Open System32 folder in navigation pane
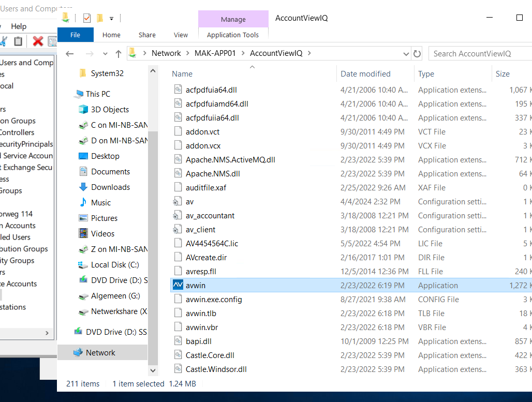 107,73
